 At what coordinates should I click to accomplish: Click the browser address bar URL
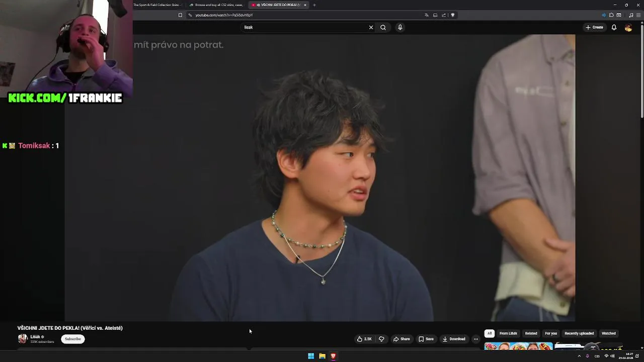click(x=224, y=15)
